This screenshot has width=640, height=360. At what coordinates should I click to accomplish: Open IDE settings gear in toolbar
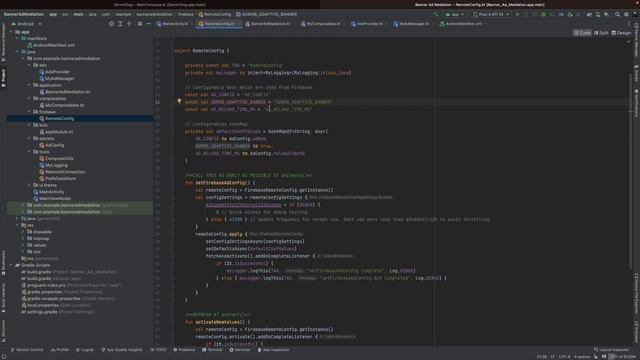[626, 14]
